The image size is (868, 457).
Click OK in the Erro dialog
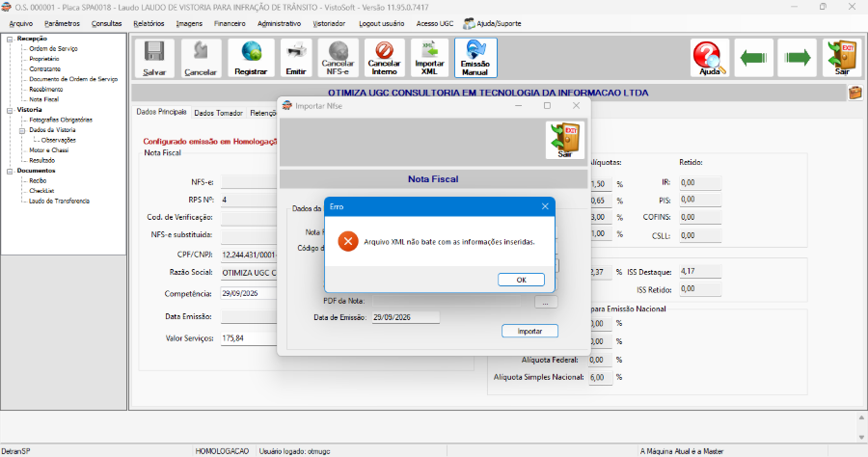(521, 280)
